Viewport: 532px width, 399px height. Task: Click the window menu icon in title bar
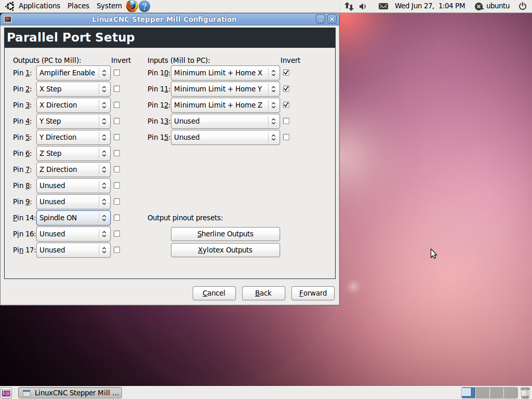[8, 19]
